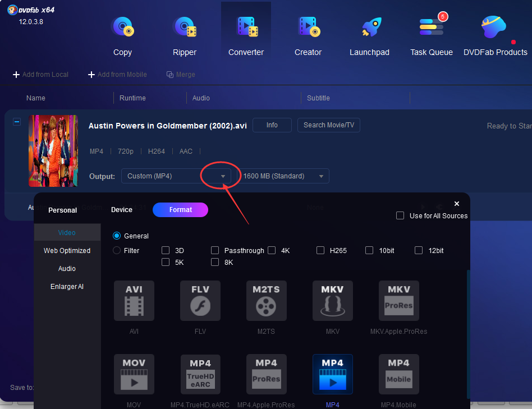Open the Web Optimized category

pyautogui.click(x=67, y=251)
